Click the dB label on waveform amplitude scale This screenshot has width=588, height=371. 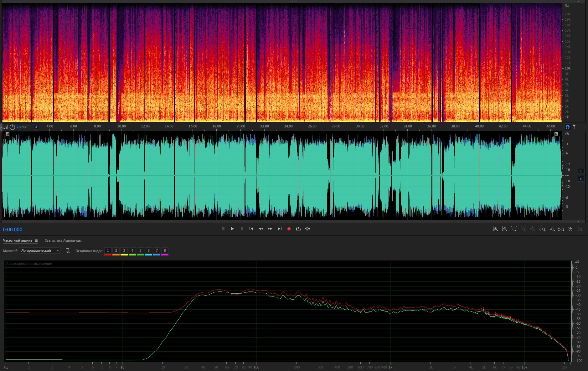(567, 134)
